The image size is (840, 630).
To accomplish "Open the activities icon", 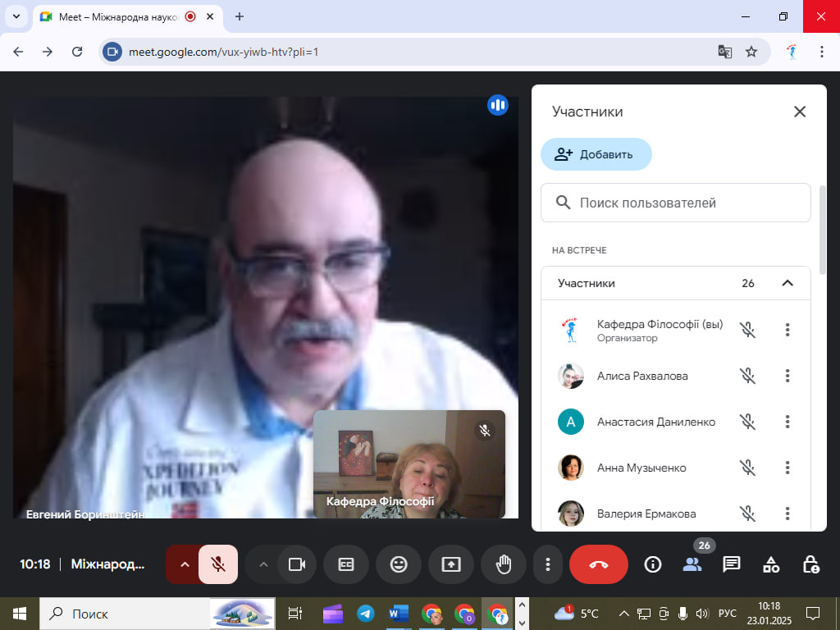I will coord(771,564).
